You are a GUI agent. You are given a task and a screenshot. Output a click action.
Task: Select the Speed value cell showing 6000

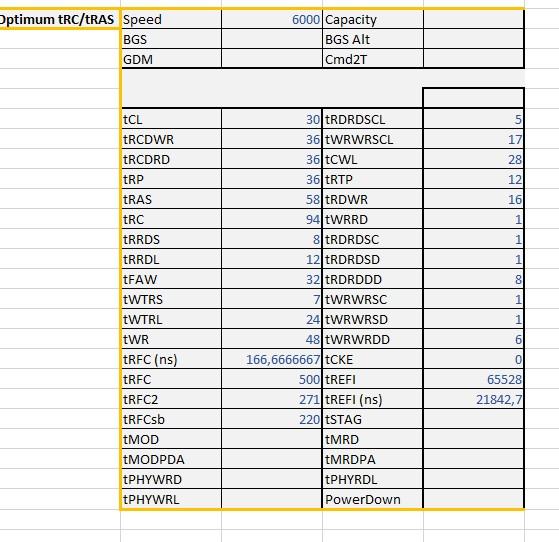coord(272,19)
